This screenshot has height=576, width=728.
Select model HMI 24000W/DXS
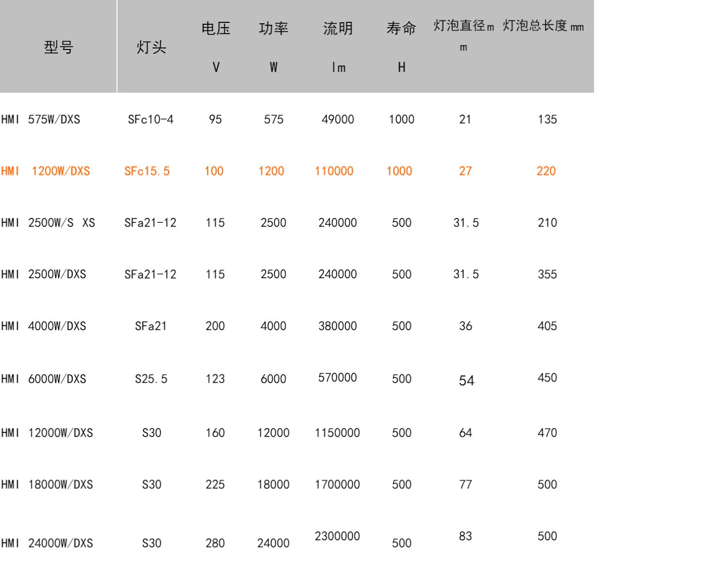tap(47, 543)
